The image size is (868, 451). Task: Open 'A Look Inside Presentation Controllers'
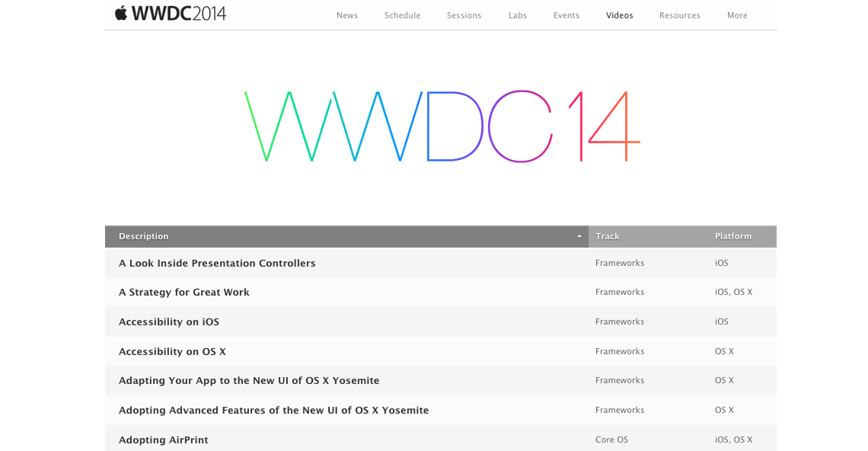click(x=217, y=263)
